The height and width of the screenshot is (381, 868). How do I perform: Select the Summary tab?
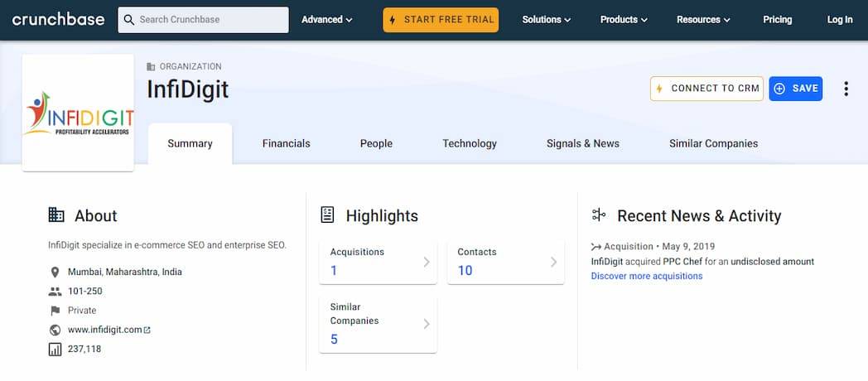(190, 144)
